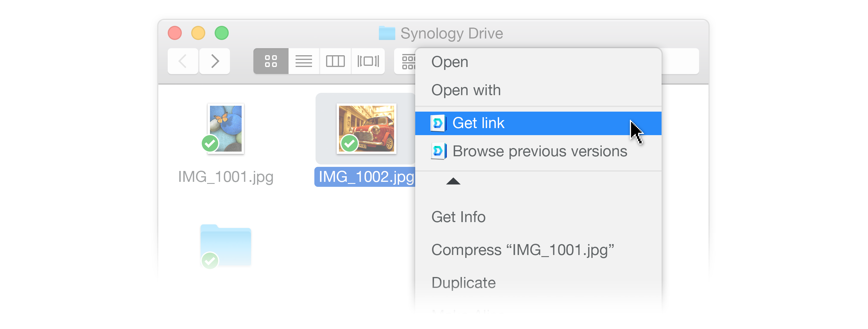Expand the Open with submenu

(466, 90)
